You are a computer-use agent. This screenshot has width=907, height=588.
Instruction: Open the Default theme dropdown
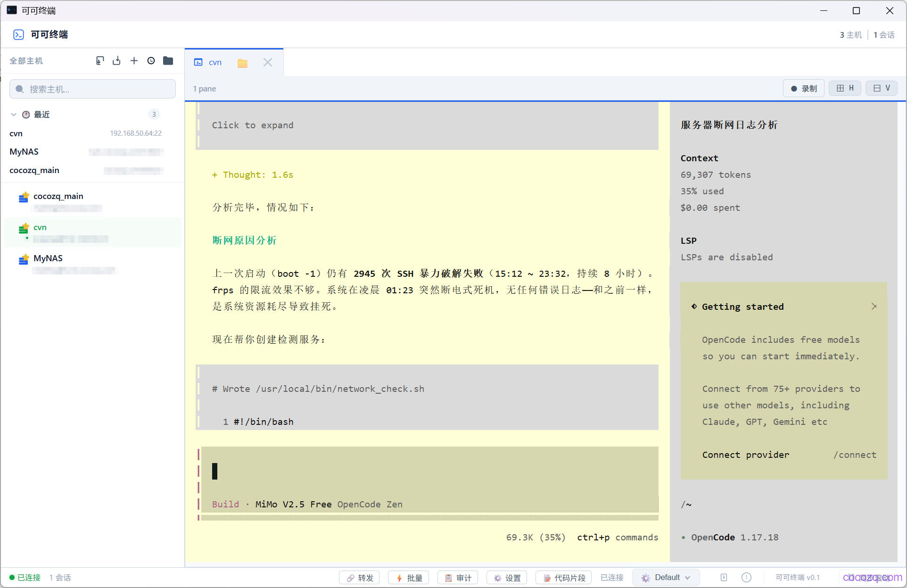666,578
